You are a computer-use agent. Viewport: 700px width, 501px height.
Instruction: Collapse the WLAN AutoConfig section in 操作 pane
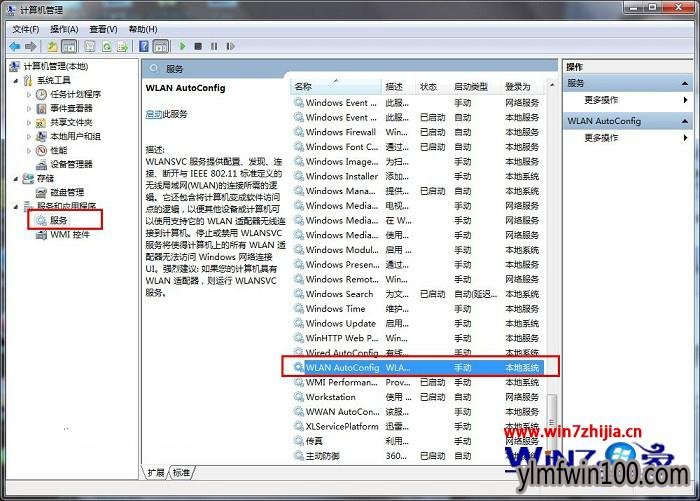pos(684,121)
